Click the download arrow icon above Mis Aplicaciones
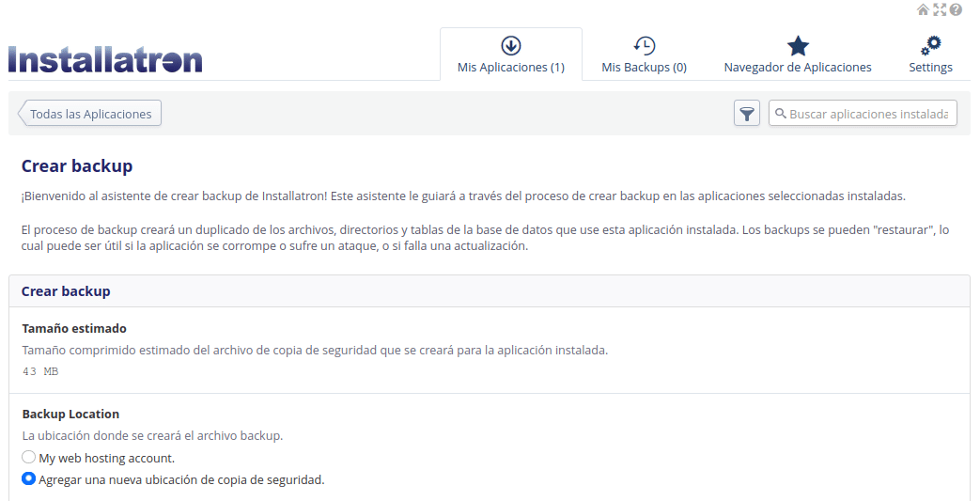 point(511,46)
